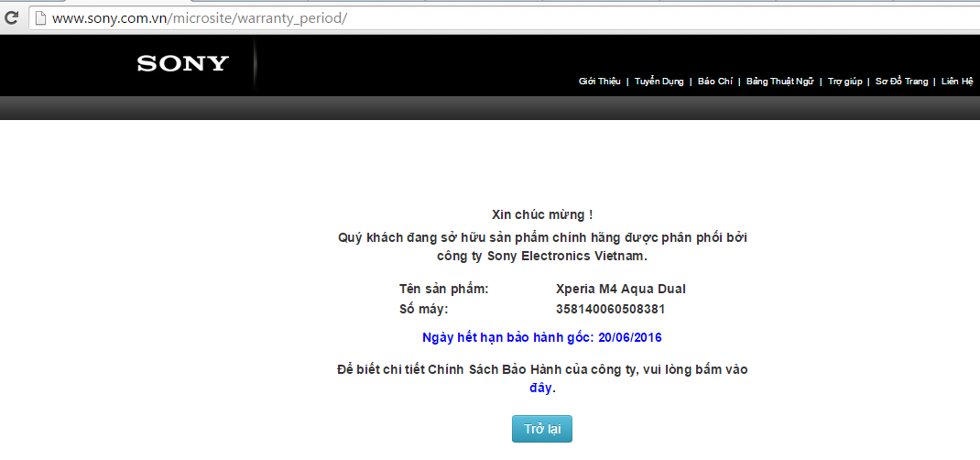Open the Báo Chí navigation link

714,82
